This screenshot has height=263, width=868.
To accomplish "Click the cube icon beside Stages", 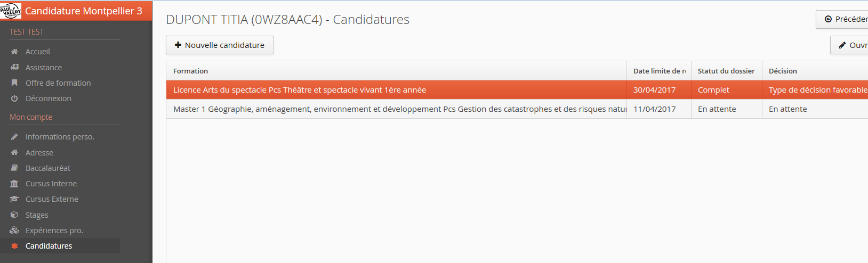I will [14, 215].
